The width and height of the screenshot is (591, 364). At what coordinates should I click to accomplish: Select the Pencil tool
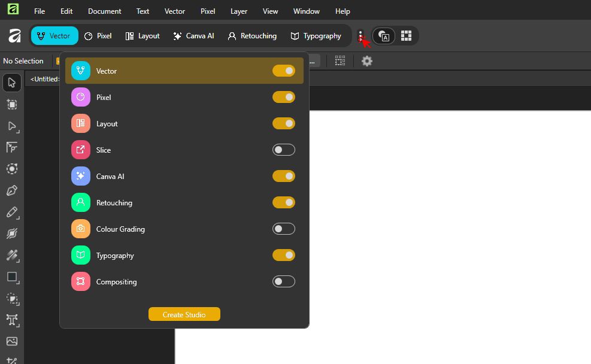pyautogui.click(x=12, y=213)
